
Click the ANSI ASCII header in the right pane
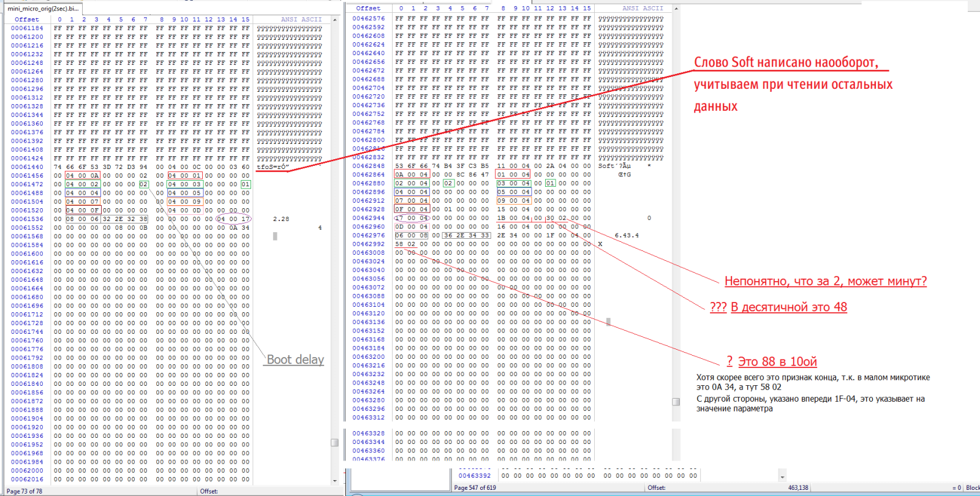pyautogui.click(x=643, y=9)
